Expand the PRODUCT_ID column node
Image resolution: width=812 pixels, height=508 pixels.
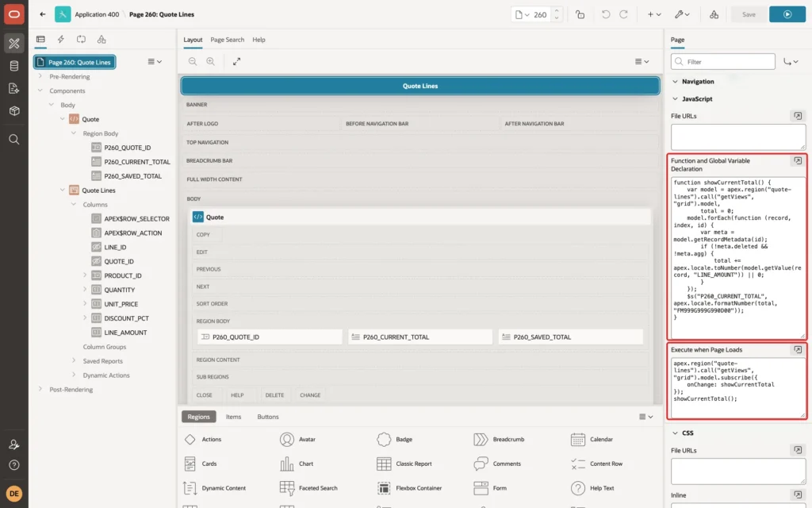point(85,275)
